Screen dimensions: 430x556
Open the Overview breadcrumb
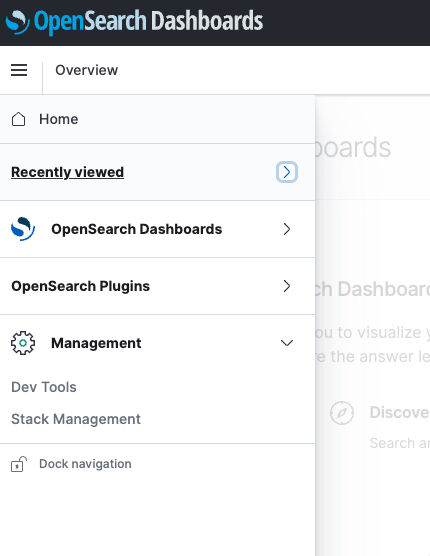(x=86, y=70)
